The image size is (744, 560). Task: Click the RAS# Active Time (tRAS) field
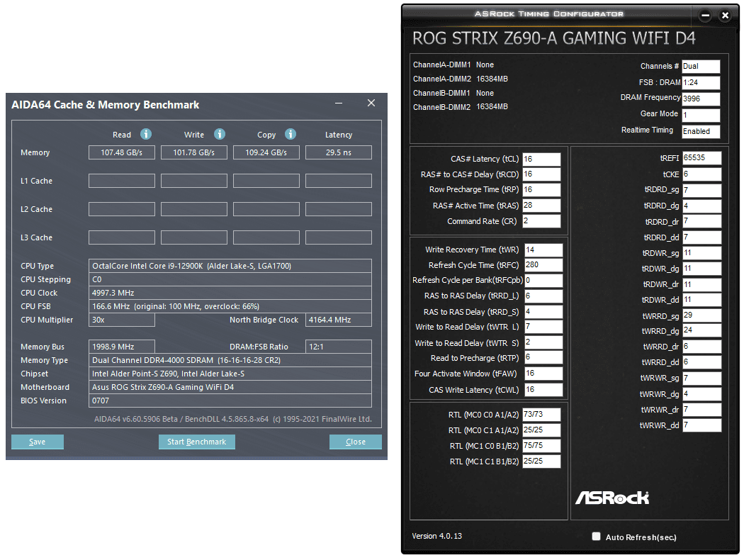coord(541,206)
